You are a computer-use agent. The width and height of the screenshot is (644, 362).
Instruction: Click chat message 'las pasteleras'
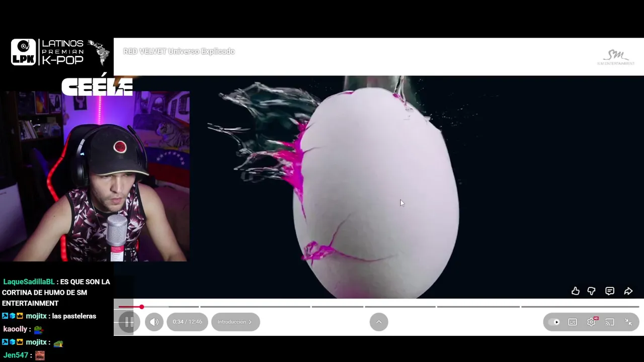coord(74,316)
